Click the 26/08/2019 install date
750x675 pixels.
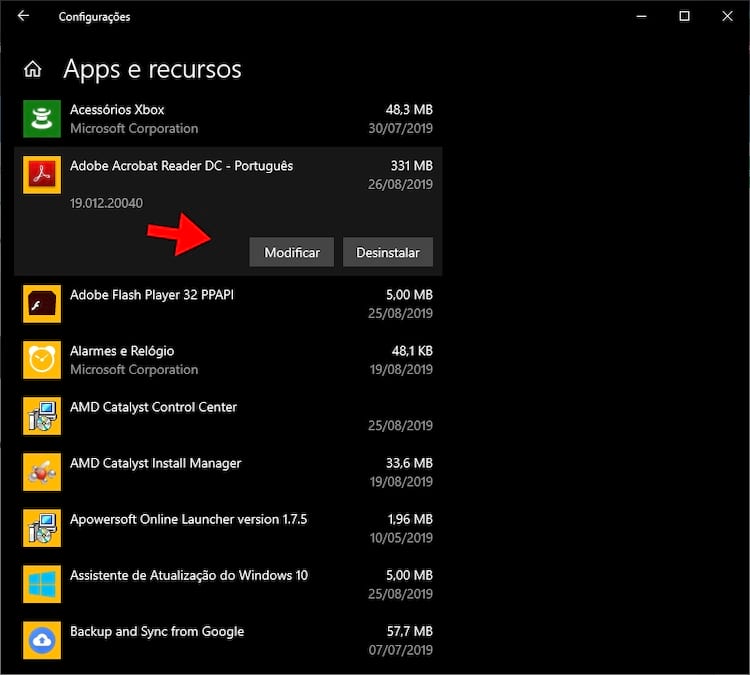pos(400,185)
